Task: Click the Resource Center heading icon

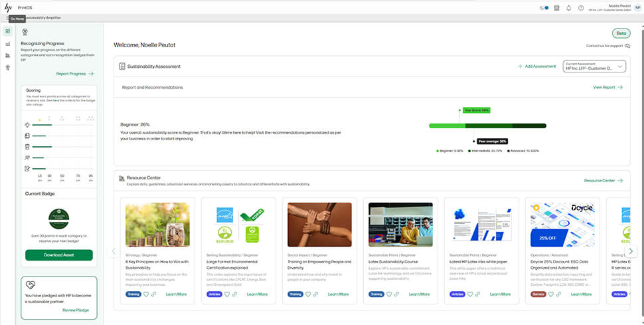Action: pyautogui.click(x=121, y=178)
